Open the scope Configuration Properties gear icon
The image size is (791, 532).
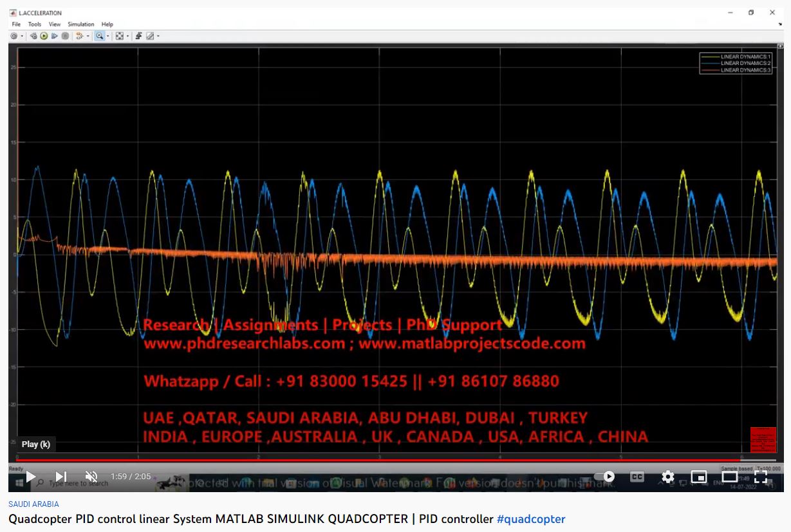pos(14,36)
